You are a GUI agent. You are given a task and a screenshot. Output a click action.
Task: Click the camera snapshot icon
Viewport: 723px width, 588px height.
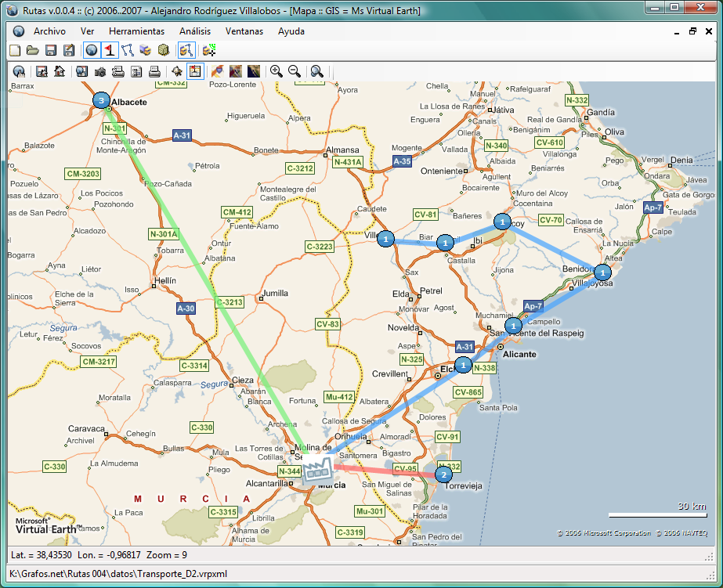click(x=99, y=71)
